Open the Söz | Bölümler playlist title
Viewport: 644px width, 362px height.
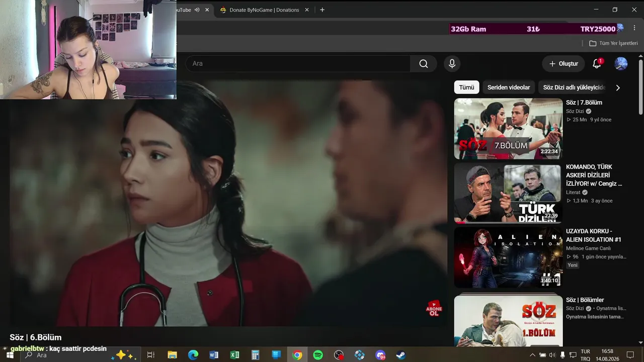click(585, 300)
